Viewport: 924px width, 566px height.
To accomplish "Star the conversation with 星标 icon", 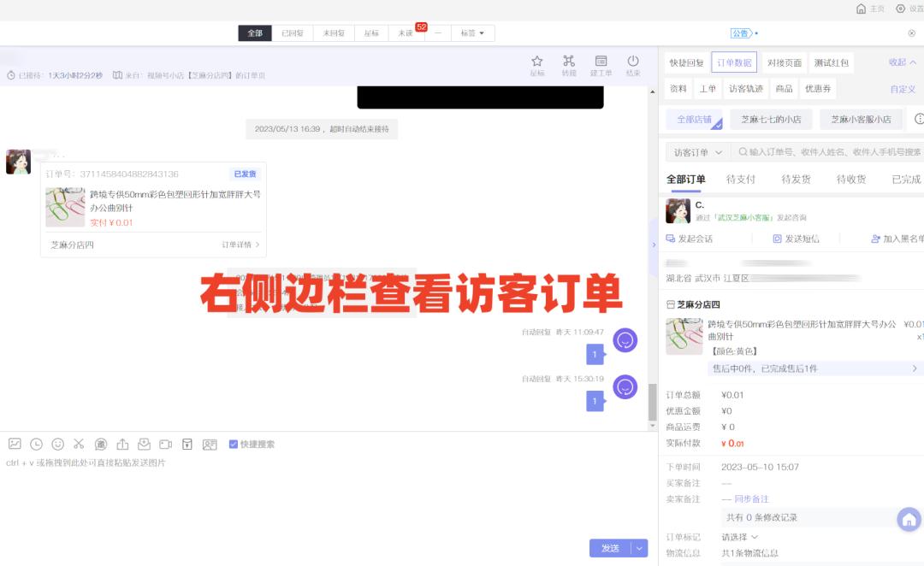I will pos(536,62).
